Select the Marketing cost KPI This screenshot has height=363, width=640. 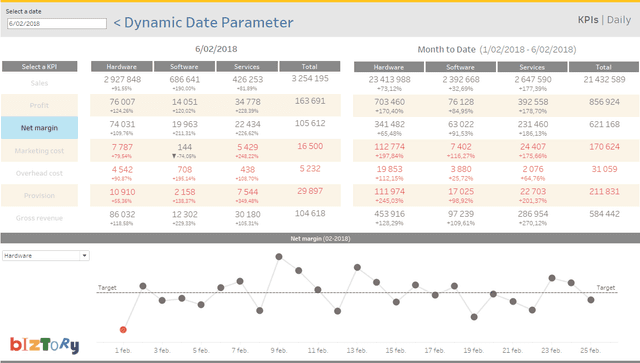40,151
